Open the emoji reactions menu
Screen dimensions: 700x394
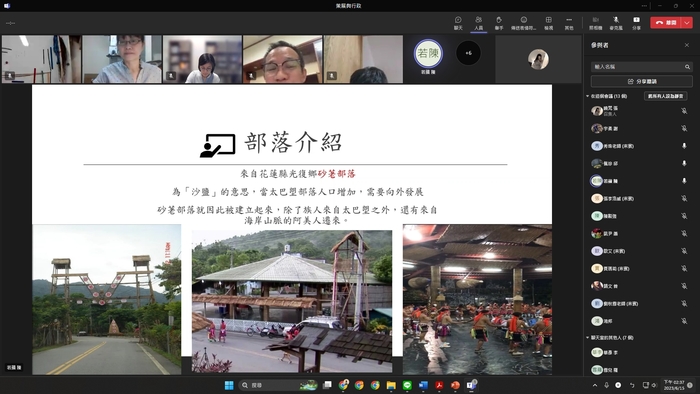(x=523, y=23)
